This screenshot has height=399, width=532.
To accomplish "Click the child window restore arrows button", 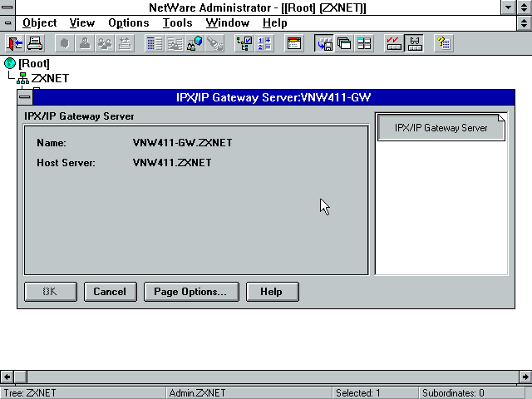I will point(525,23).
